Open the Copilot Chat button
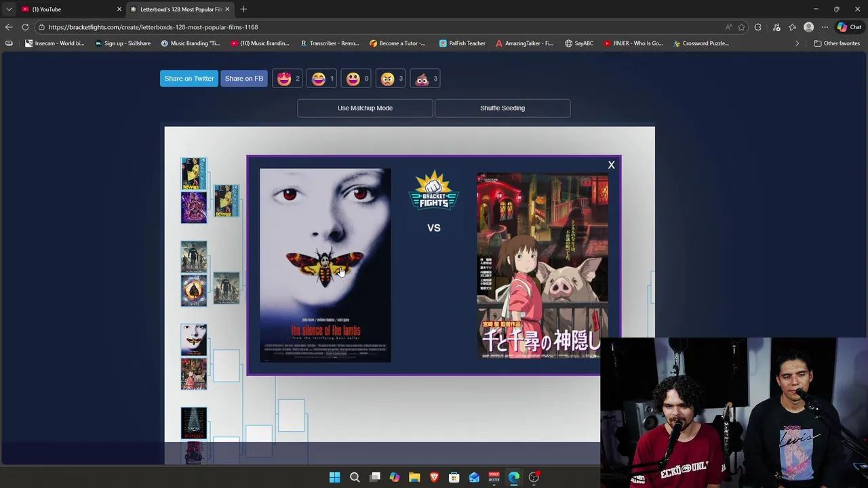The width and height of the screenshot is (868, 488). pyautogui.click(x=850, y=27)
